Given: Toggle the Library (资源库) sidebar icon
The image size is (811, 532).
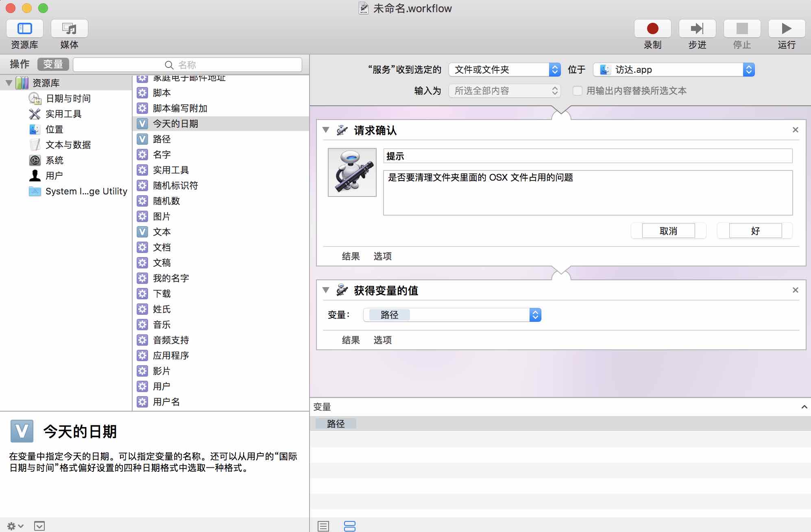Looking at the screenshot, I should [24, 28].
